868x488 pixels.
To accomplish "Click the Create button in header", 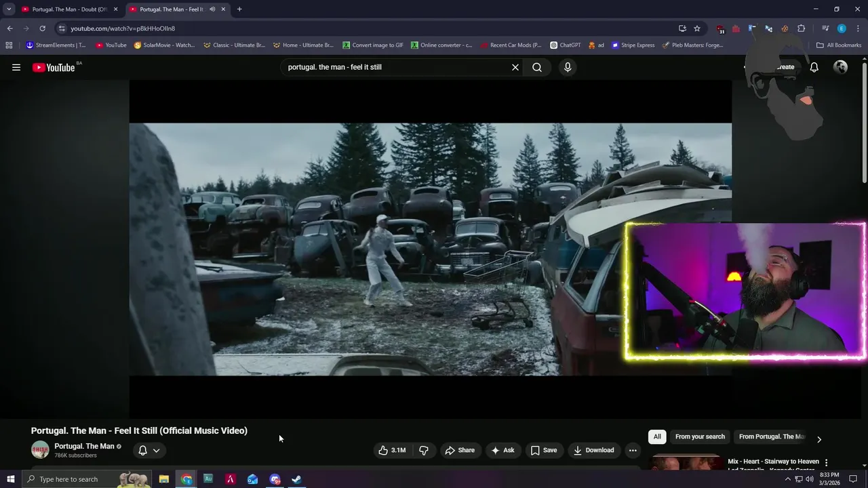I will 785,67.
